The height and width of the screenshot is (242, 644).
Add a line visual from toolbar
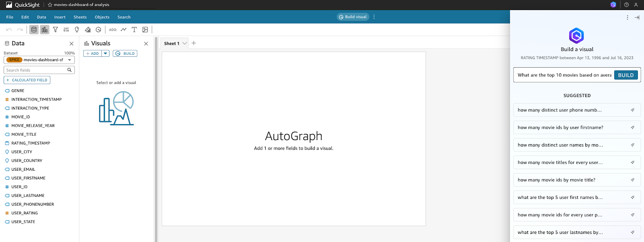click(124, 29)
